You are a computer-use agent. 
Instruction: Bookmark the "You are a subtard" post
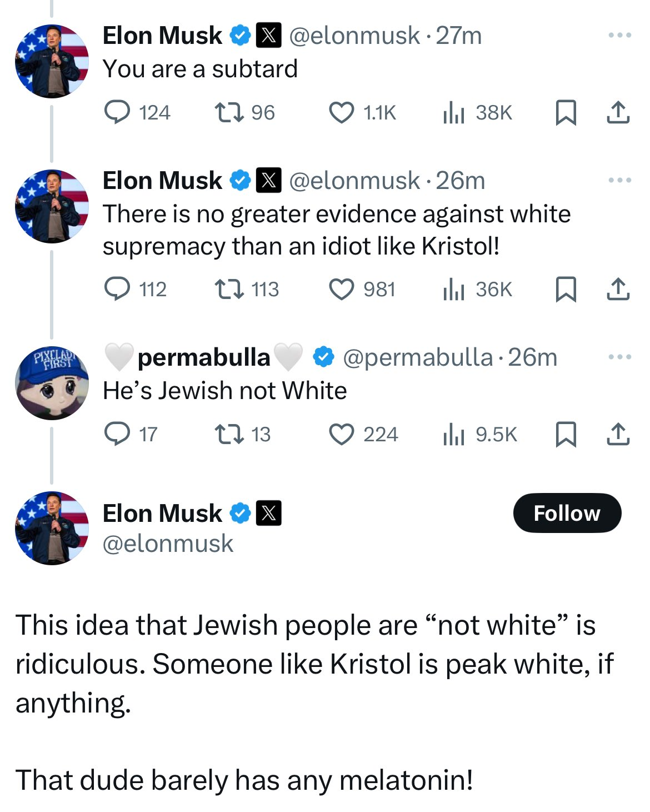tap(566, 112)
